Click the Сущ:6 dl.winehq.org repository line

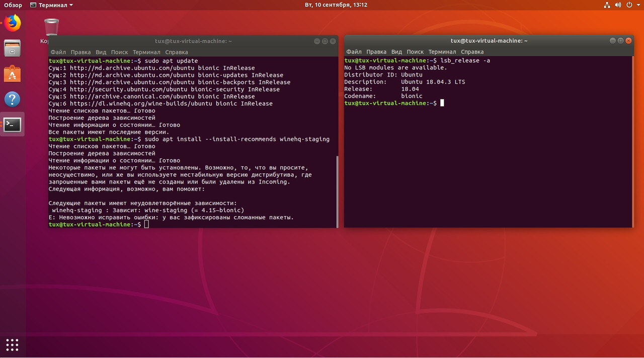click(160, 104)
